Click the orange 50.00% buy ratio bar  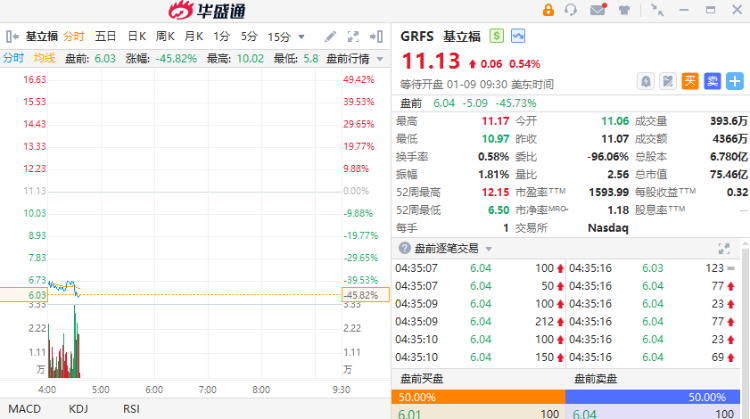478,397
